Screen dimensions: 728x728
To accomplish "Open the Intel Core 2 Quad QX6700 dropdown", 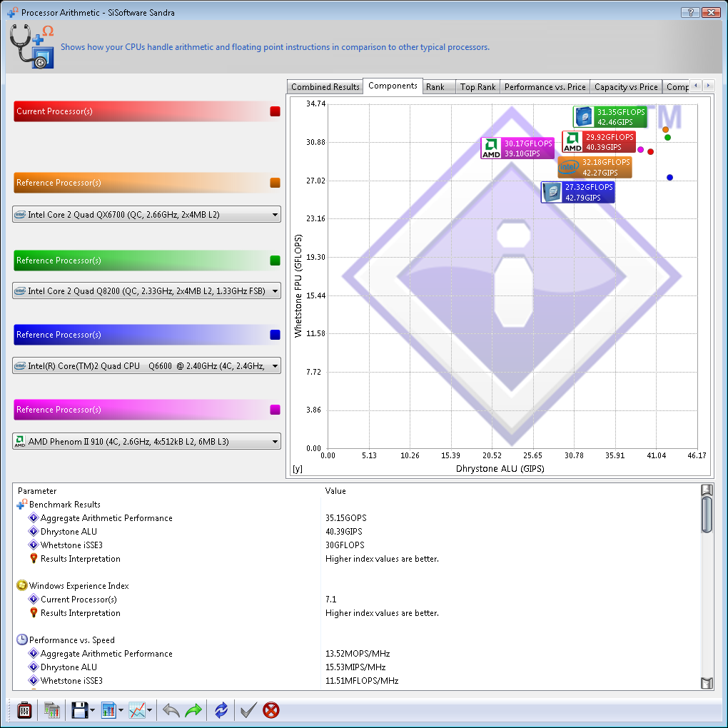I will pyautogui.click(x=147, y=215).
